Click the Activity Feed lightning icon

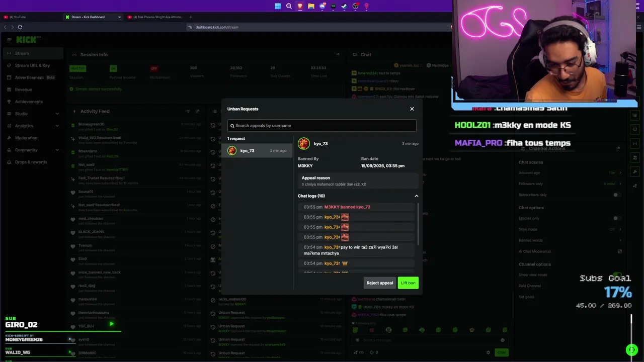point(74,111)
